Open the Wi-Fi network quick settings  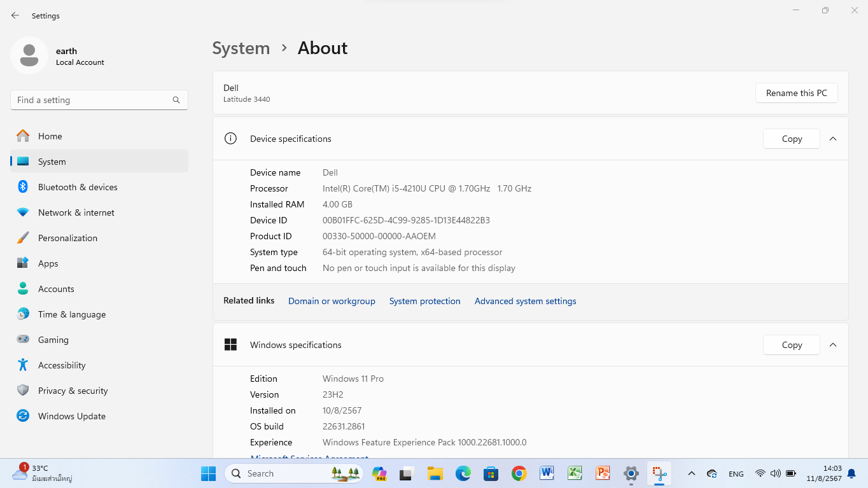point(760,473)
